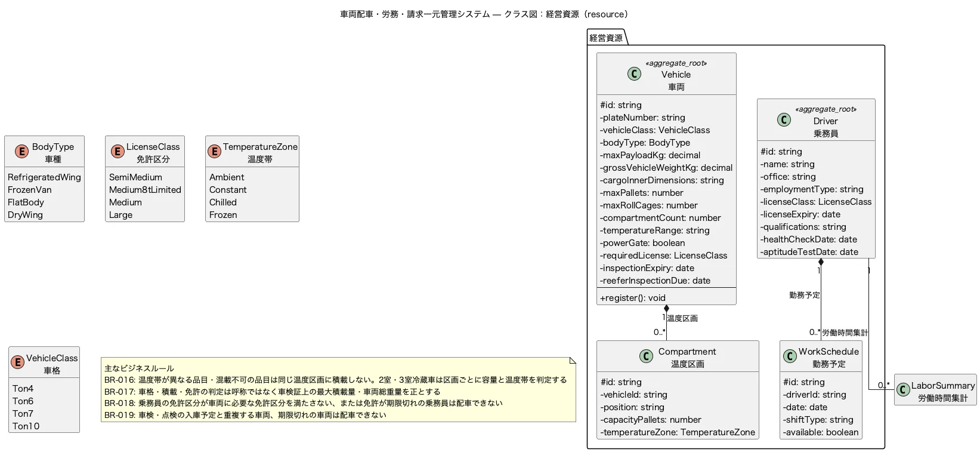Select the powerGate boolean attribute
This screenshot has height=452, width=980.
[x=642, y=243]
